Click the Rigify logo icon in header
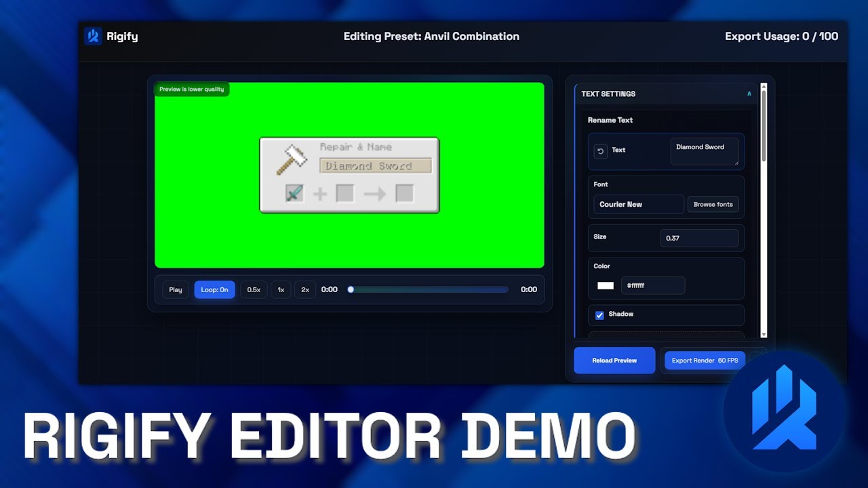868x488 pixels. (93, 36)
